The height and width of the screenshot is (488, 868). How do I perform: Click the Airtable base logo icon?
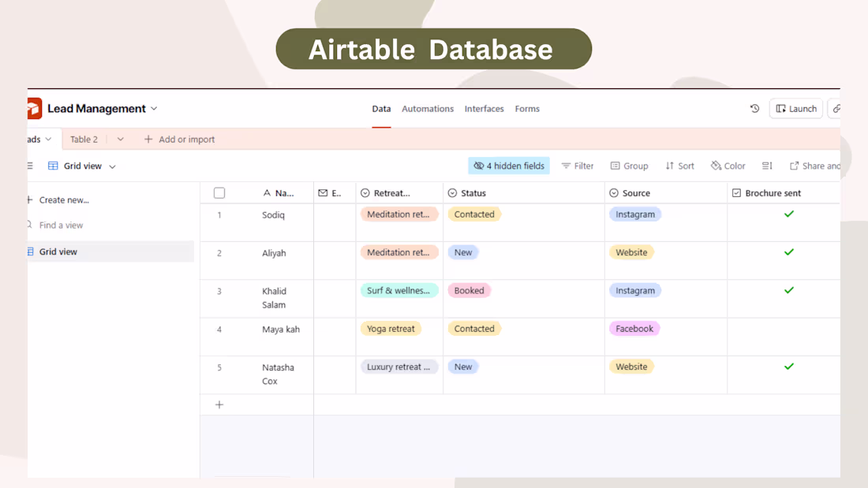coord(34,109)
